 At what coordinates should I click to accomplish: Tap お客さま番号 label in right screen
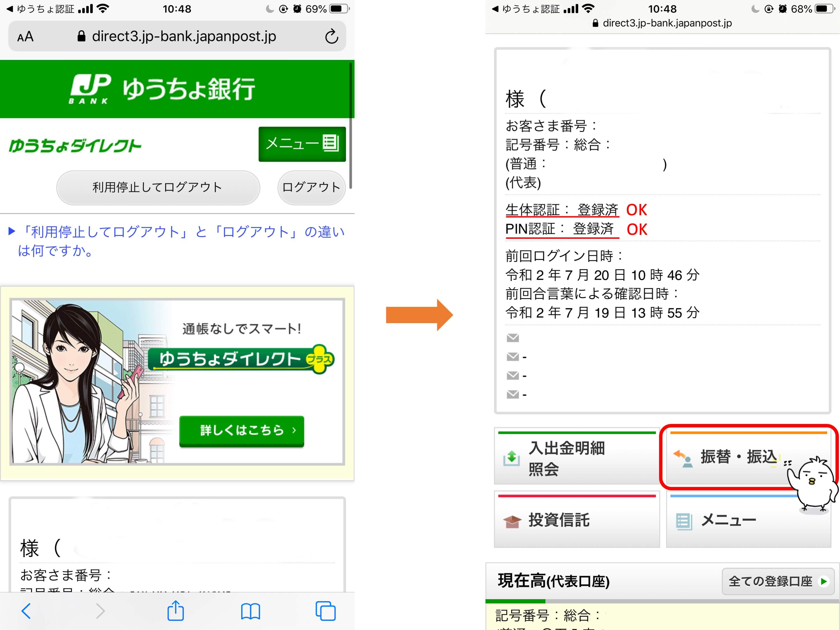point(551,126)
